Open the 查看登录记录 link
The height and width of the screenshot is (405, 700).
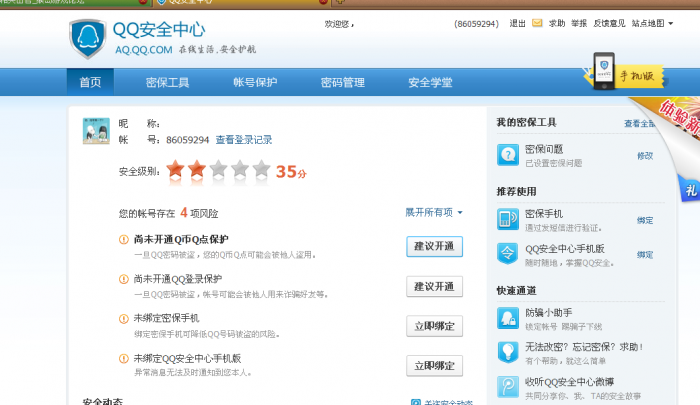(x=244, y=140)
